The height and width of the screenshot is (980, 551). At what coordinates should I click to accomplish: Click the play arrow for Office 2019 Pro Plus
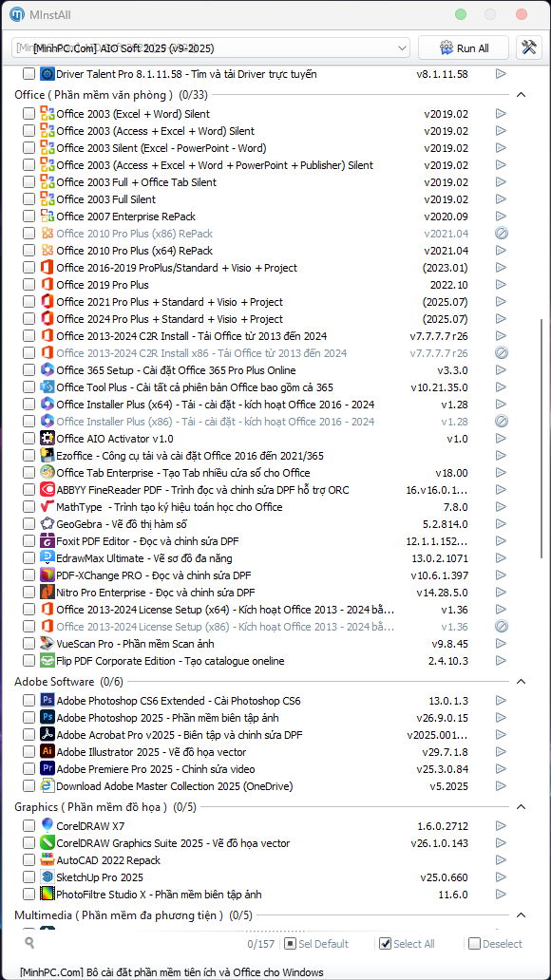tap(501, 284)
